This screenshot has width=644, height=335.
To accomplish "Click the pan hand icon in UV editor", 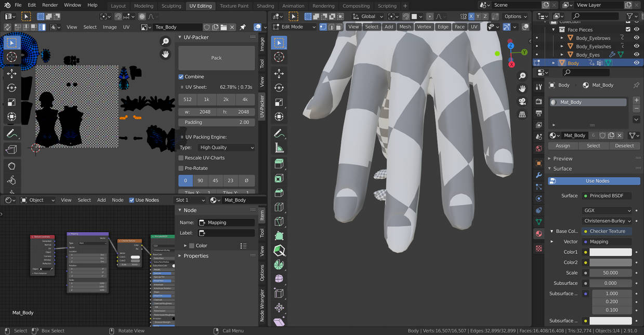I will (165, 54).
